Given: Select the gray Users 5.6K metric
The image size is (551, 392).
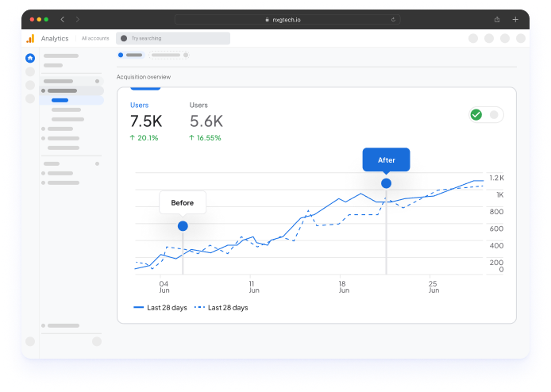Looking at the screenshot, I should pos(206,121).
